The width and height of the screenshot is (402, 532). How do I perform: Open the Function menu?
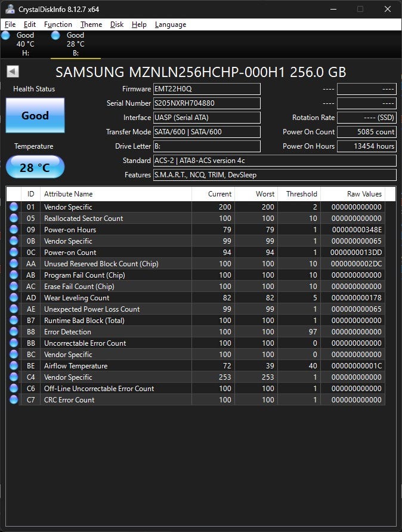[58, 24]
